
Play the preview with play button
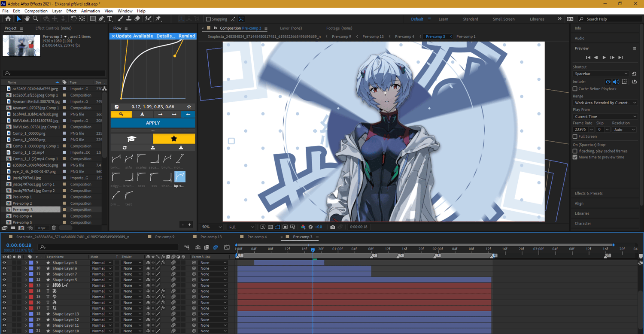coord(604,58)
